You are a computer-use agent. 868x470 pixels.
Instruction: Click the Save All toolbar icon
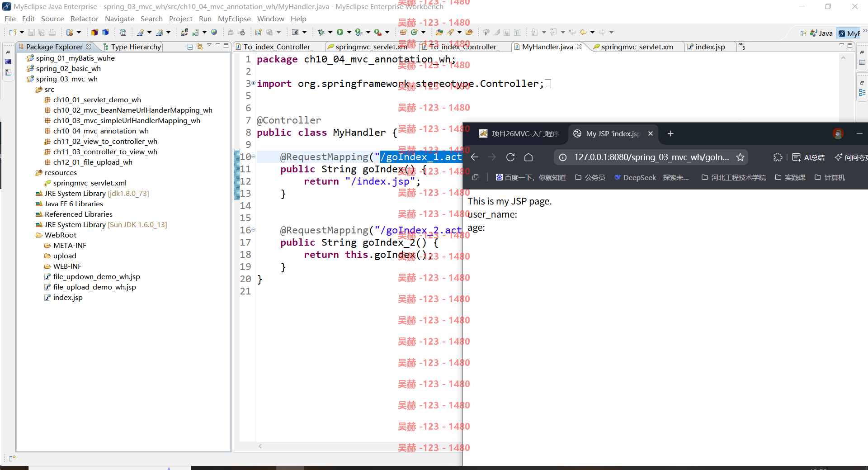[42, 32]
